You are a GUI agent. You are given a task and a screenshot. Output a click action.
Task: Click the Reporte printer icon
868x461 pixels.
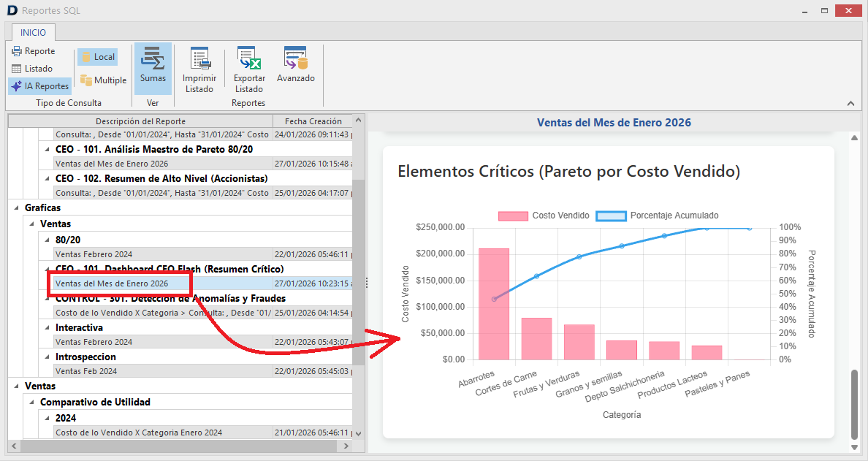click(17, 51)
